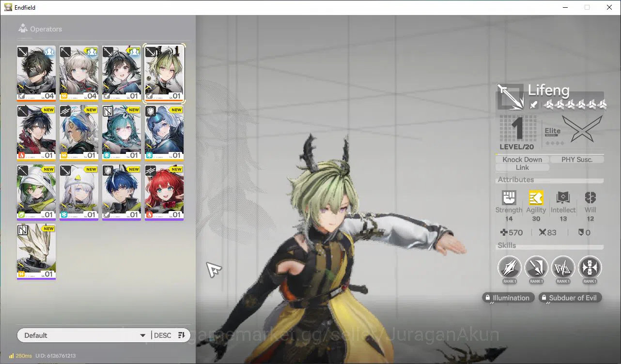Click the Endfield app icon in title bar
The height and width of the screenshot is (364, 621).
click(x=8, y=7)
